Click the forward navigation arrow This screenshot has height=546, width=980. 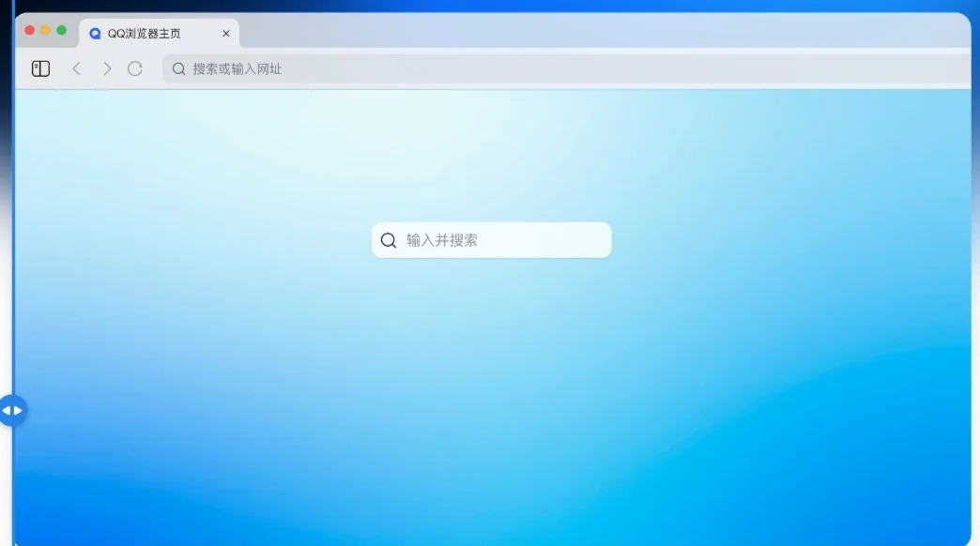point(106,68)
